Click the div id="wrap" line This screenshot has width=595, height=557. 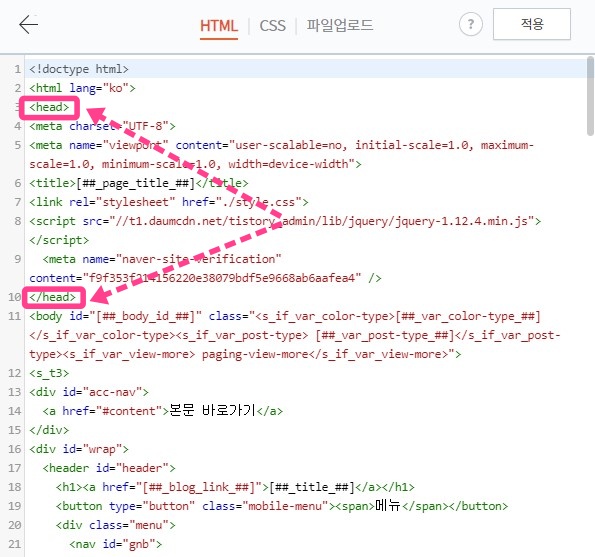tap(79, 449)
